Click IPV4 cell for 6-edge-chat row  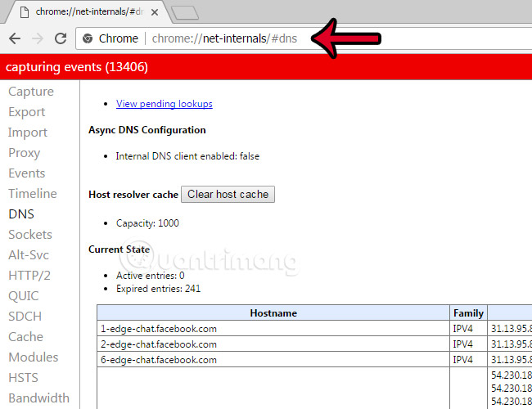point(468,359)
